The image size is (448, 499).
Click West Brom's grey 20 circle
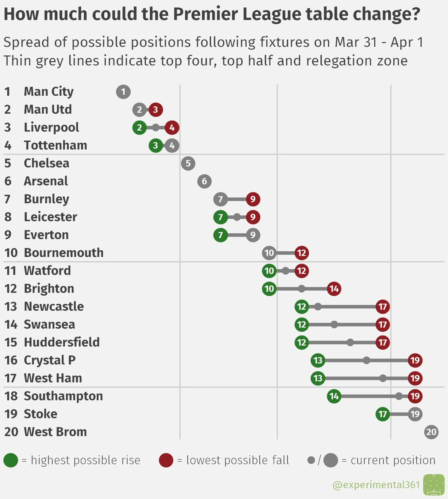431,432
